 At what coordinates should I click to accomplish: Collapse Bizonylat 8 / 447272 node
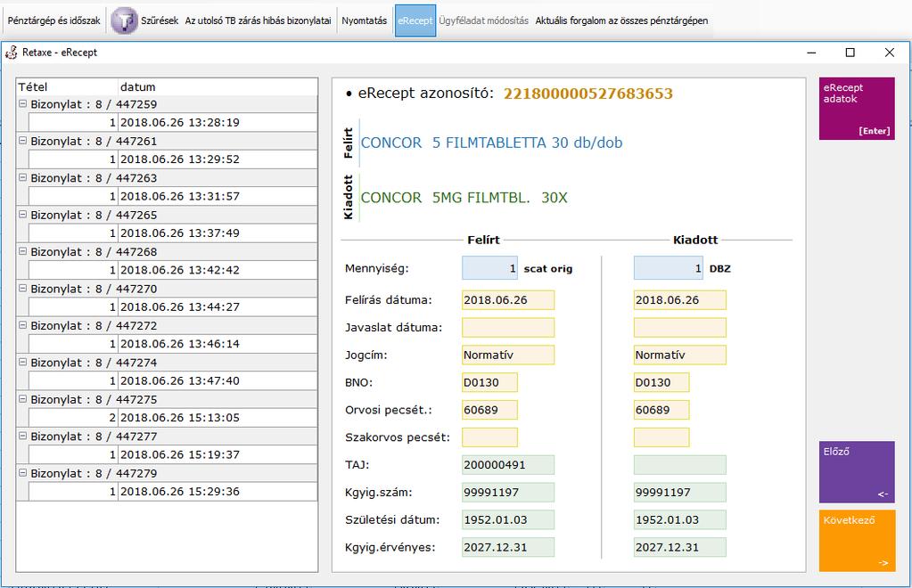point(22,325)
